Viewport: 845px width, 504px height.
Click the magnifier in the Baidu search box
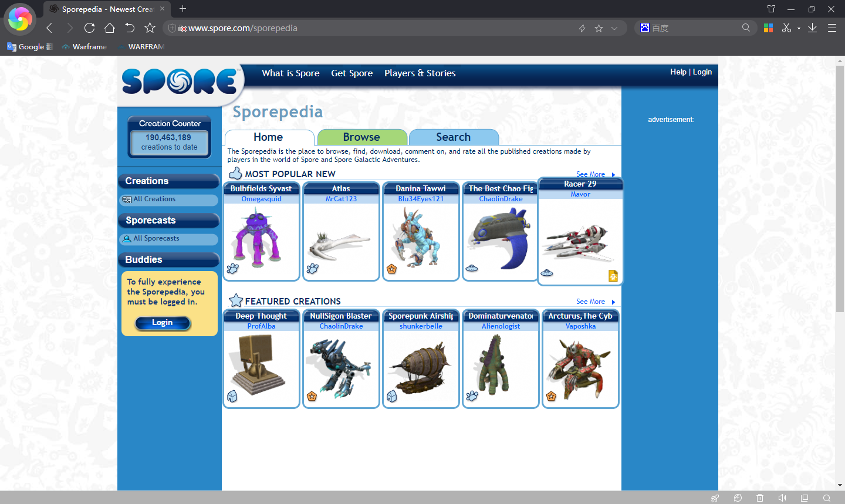[x=746, y=28]
